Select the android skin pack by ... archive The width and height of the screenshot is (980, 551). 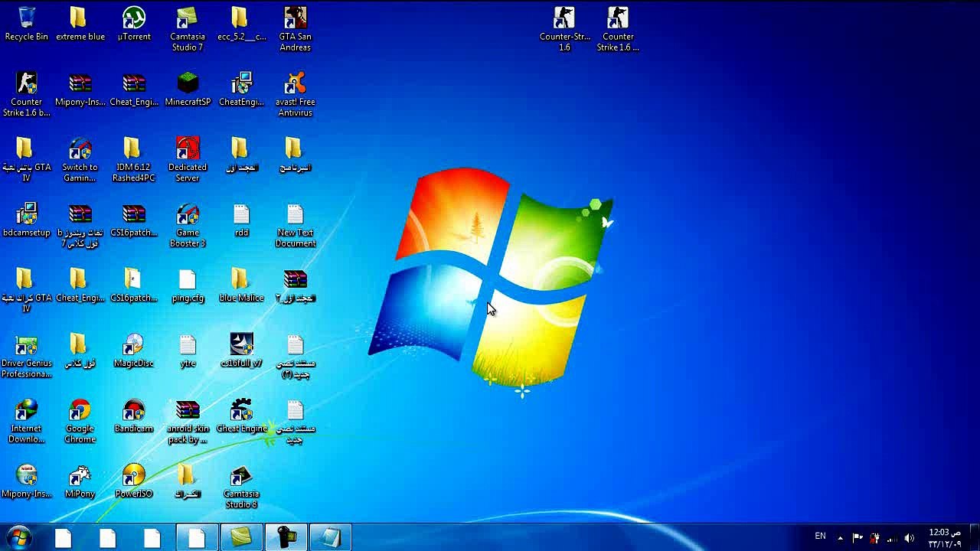click(x=188, y=421)
